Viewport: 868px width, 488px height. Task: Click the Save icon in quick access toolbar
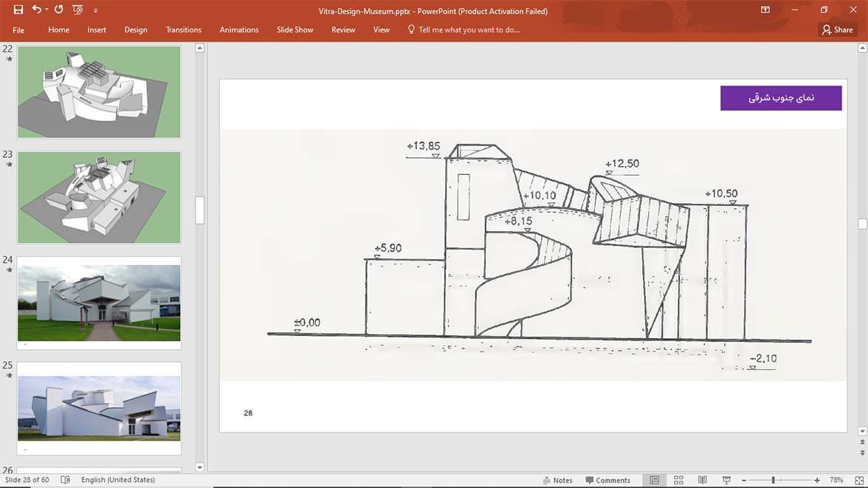[18, 10]
